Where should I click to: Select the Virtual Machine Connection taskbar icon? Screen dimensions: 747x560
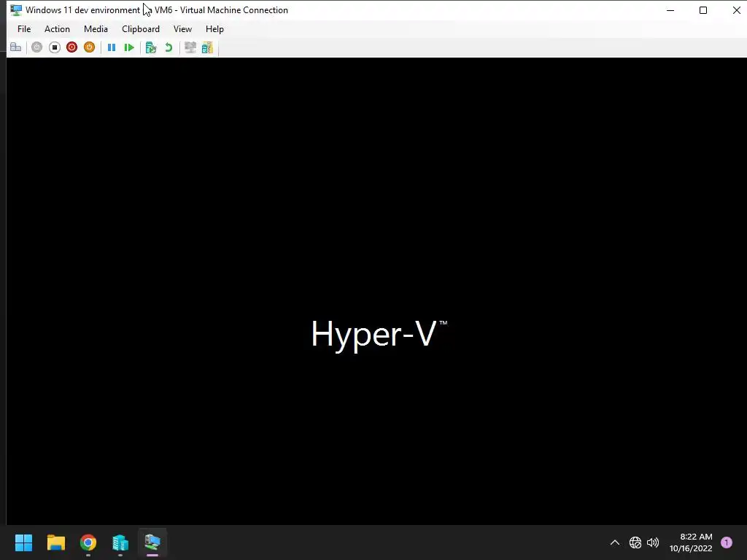tap(152, 542)
